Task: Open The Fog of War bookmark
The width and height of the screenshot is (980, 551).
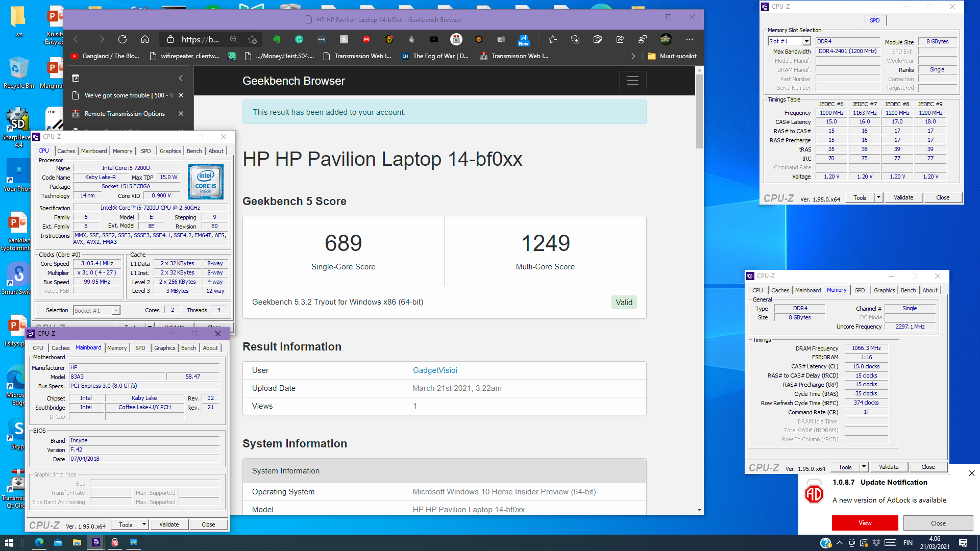Action: pos(435,56)
